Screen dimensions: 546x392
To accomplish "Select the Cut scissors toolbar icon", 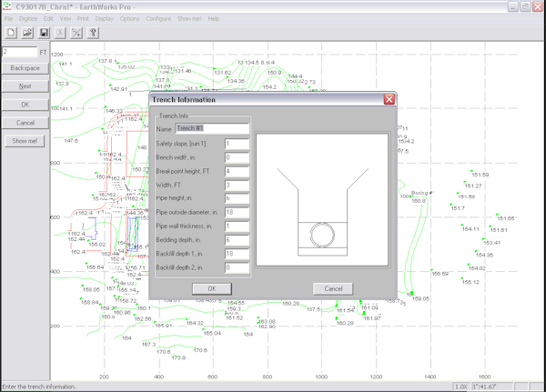I will point(60,33).
